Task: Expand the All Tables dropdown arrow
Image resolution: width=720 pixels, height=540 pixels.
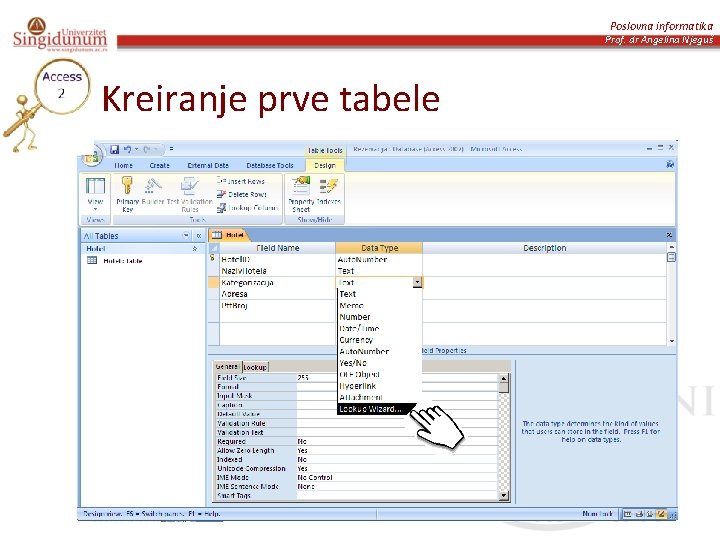Action: tap(186, 235)
